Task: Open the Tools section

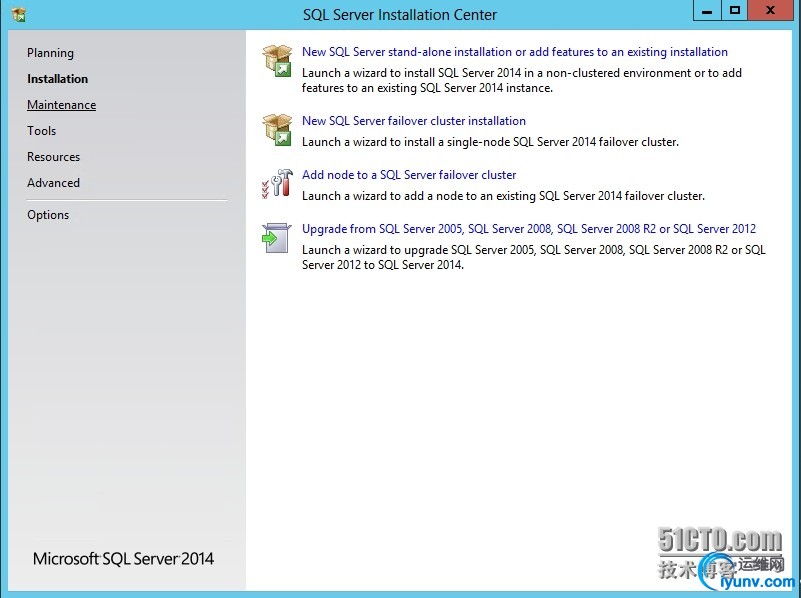Action: tap(41, 131)
